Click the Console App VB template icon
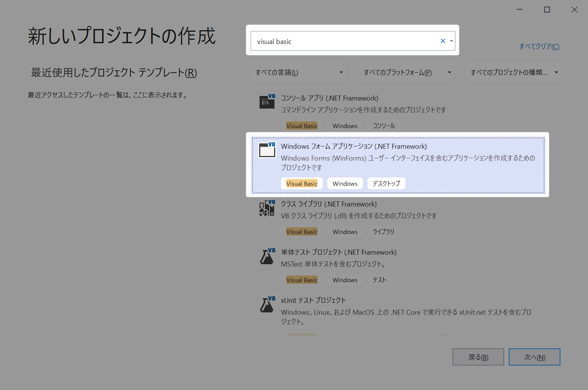Viewport: 588px width, 390px height. [x=267, y=102]
